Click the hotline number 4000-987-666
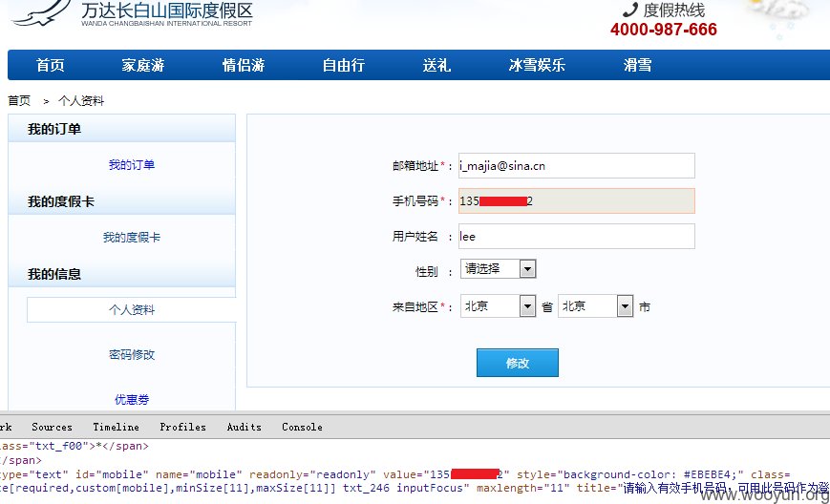The width and height of the screenshot is (830, 504). pos(663,29)
